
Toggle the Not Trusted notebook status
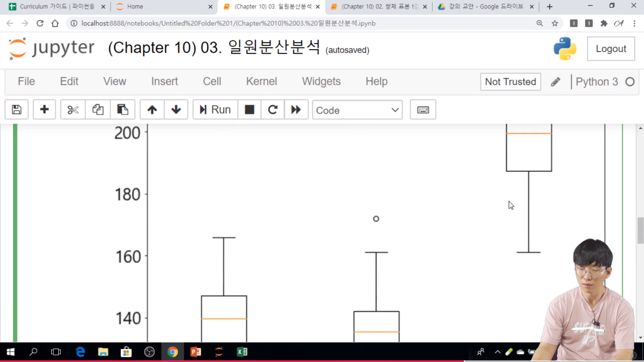point(510,82)
